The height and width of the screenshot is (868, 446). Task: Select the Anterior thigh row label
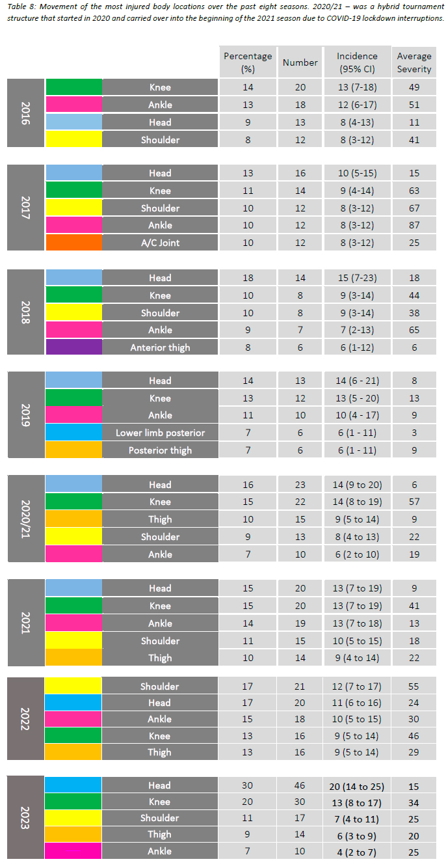coord(160,347)
